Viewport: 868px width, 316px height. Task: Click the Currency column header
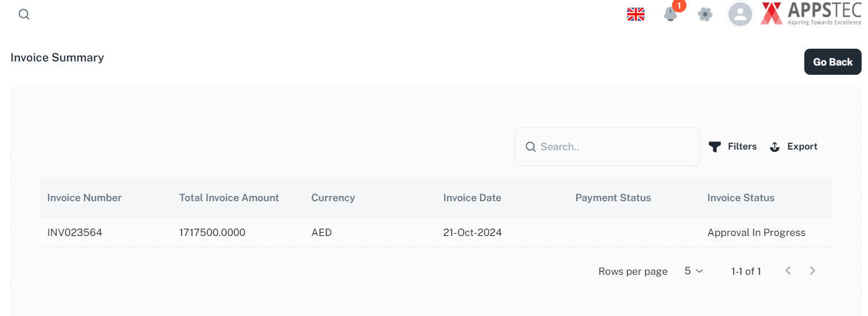(x=333, y=198)
